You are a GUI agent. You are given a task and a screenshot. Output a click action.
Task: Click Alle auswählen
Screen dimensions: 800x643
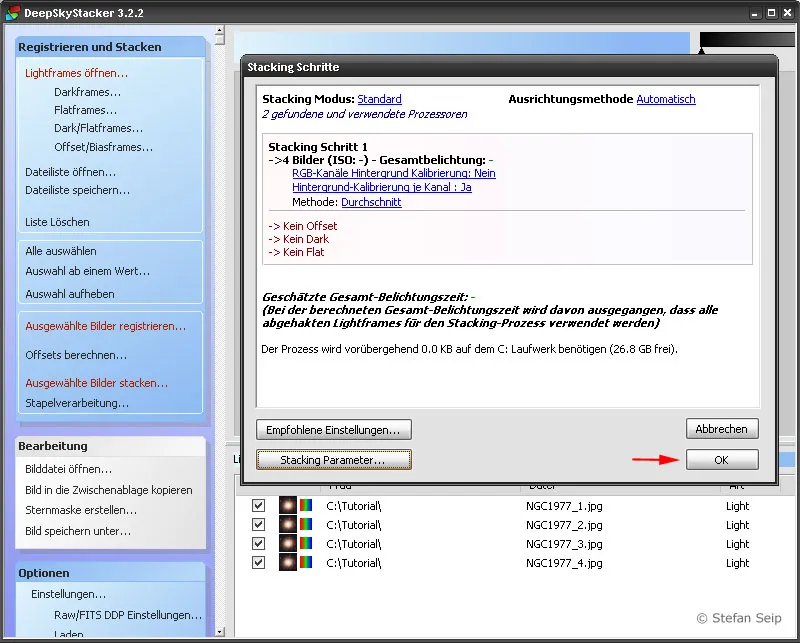pyautogui.click(x=61, y=251)
